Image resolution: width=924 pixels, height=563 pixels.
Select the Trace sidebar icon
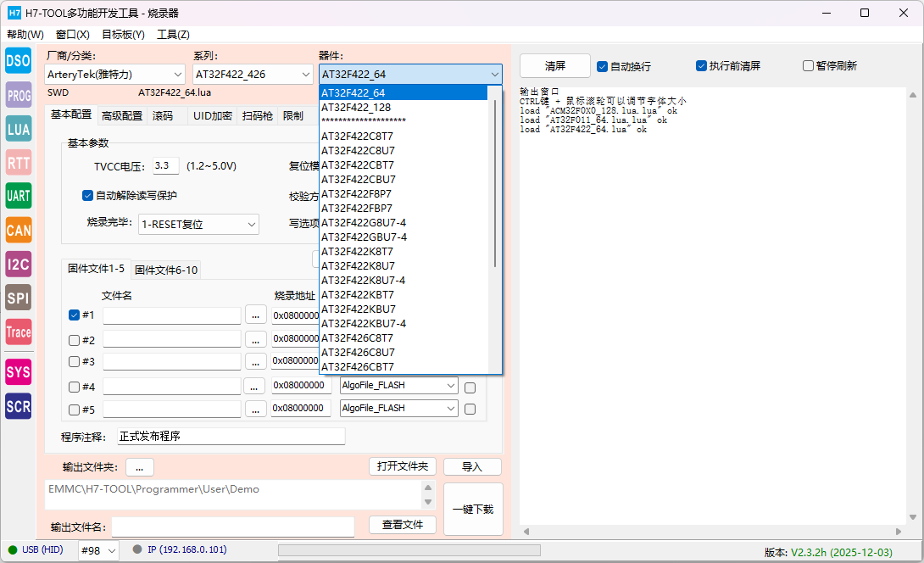pyautogui.click(x=19, y=332)
